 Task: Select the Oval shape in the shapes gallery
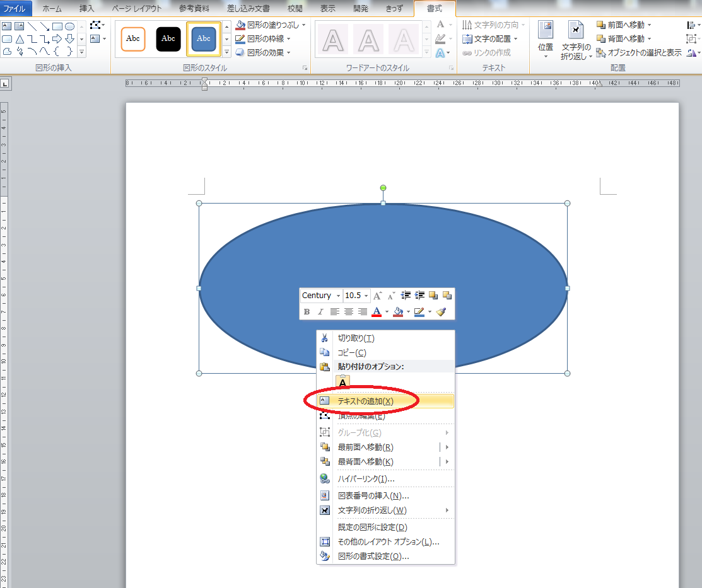[x=70, y=26]
